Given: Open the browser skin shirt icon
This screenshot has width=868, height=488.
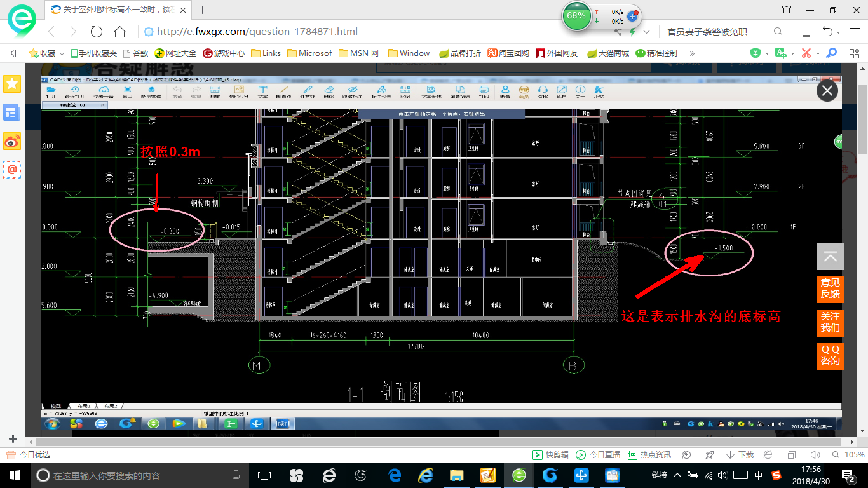Looking at the screenshot, I should click(787, 10).
